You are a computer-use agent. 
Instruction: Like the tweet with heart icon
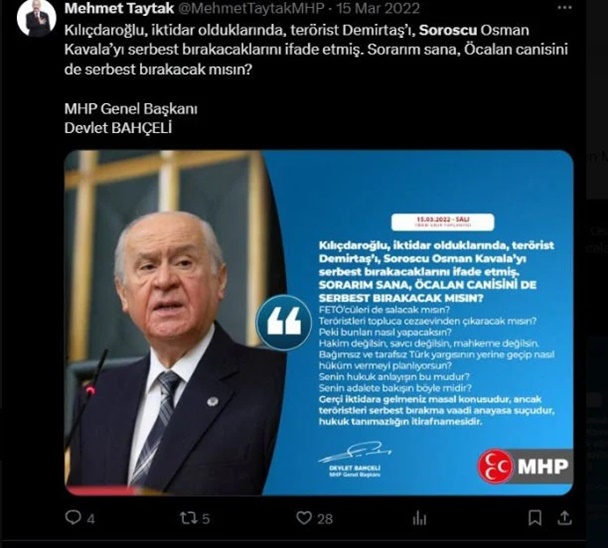[304, 518]
